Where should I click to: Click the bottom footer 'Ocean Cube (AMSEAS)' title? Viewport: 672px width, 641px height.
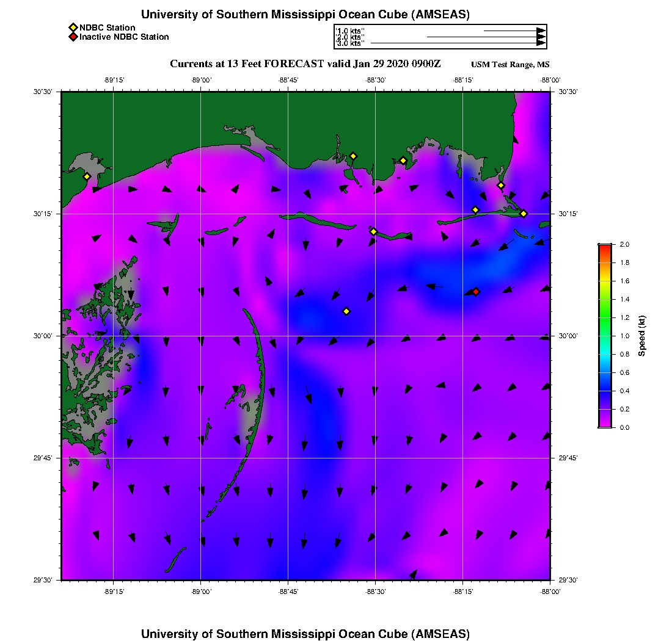pos(305,634)
